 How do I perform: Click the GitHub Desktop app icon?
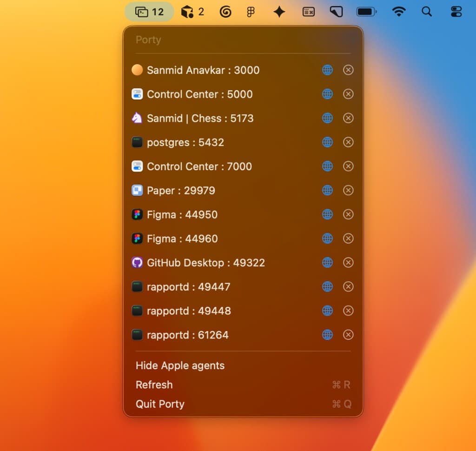pos(137,262)
